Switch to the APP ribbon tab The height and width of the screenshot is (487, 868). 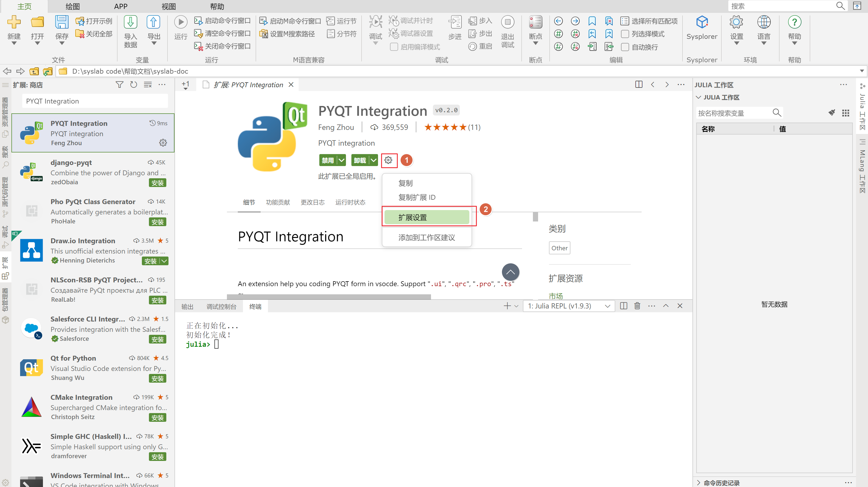(x=121, y=7)
